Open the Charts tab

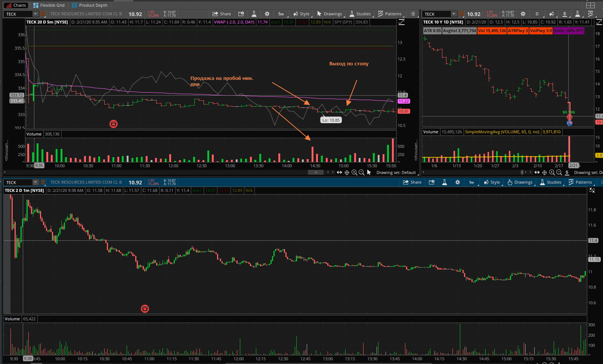[x=16, y=5]
